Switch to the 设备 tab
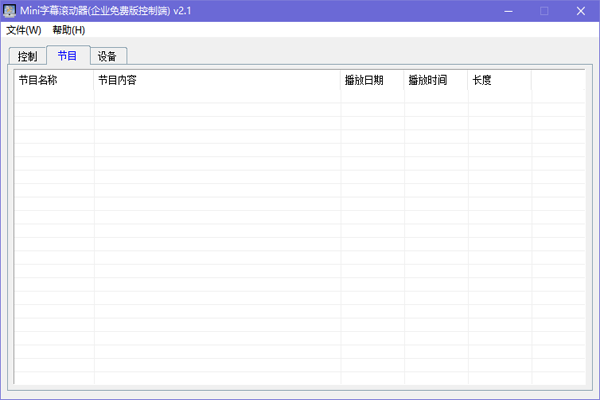Screen dimensions: 600x400 [108, 57]
